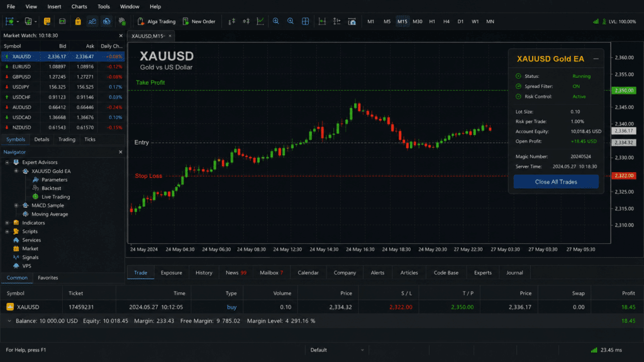Open the Experts tab in Toolbox
The width and height of the screenshot is (644, 362).
coord(482,273)
